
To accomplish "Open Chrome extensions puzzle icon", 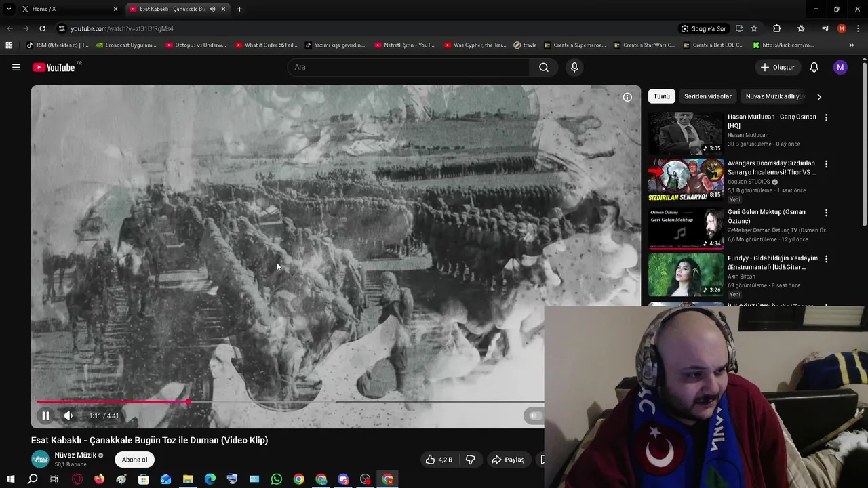I will click(777, 28).
